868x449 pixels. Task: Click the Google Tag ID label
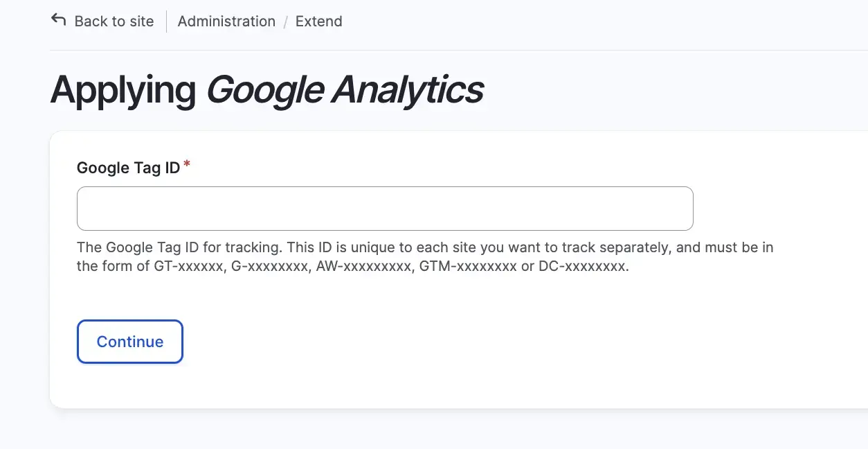[128, 168]
